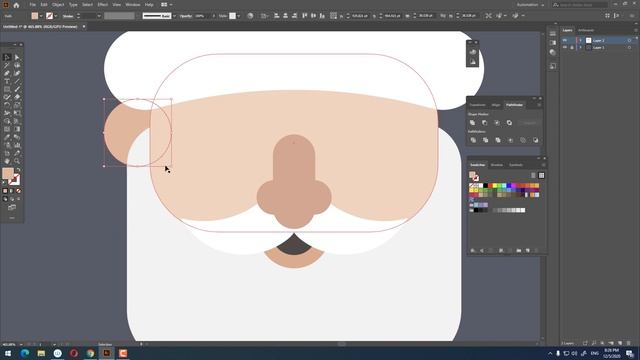This screenshot has height=360, width=640.
Task: Click the Home icon
Action: (16, 5)
